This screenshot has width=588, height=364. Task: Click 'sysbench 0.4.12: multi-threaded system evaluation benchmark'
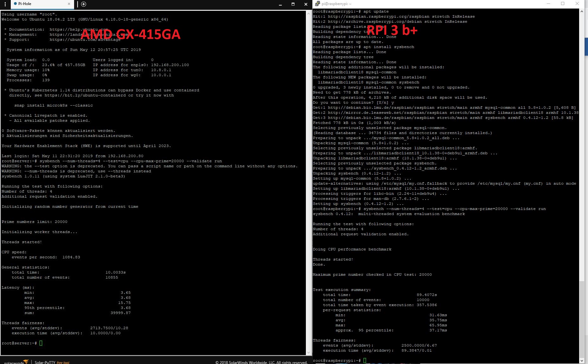coord(389,214)
